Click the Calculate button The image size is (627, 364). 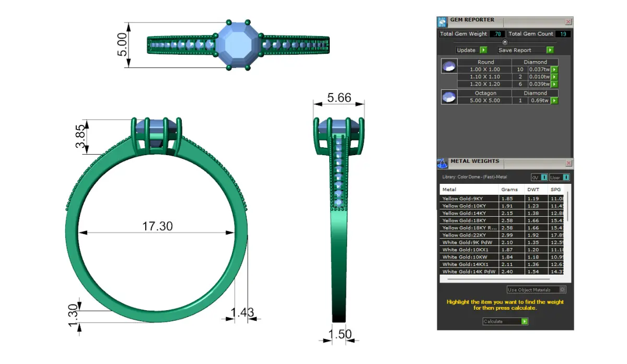pos(505,321)
